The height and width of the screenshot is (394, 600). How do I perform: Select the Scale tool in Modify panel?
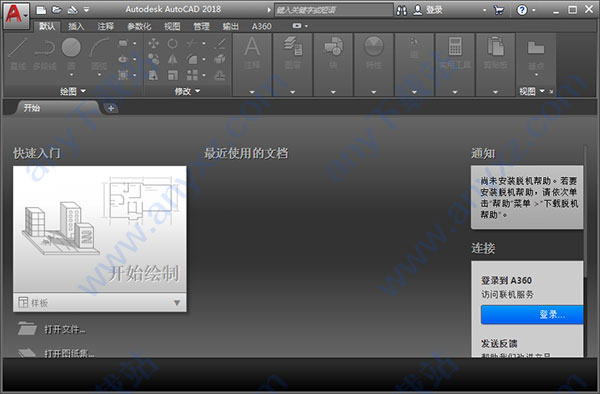[x=173, y=75]
